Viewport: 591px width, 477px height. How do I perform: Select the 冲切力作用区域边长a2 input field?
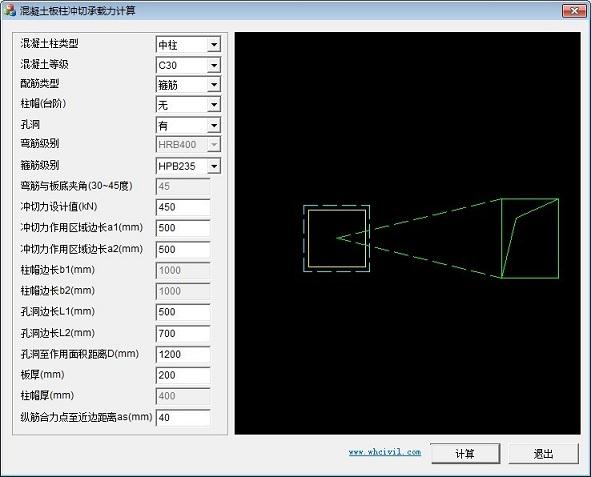(x=183, y=249)
